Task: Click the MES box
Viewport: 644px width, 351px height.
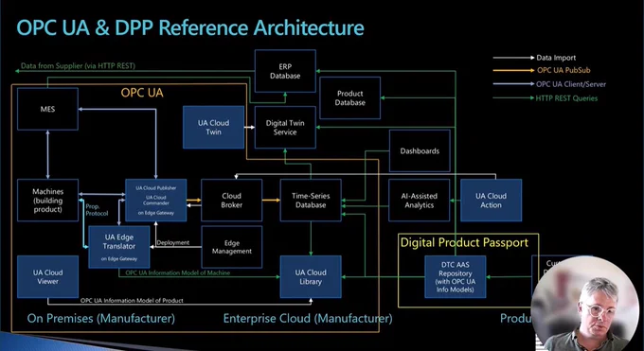Action: click(47, 109)
